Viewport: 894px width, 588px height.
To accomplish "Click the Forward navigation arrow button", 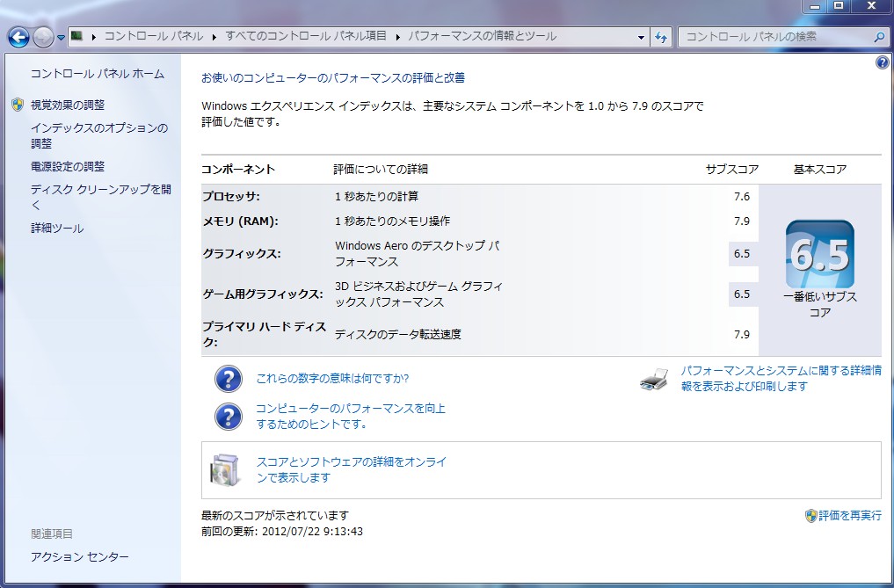I will (43, 37).
